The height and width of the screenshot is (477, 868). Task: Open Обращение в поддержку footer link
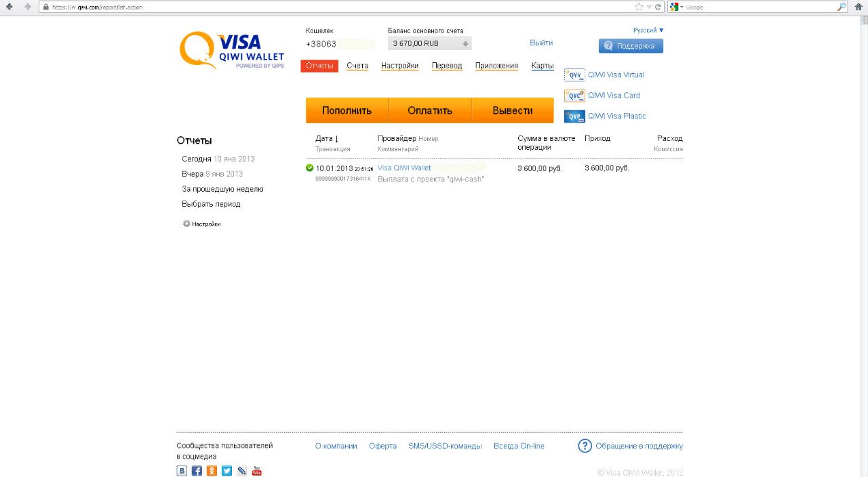pos(639,447)
